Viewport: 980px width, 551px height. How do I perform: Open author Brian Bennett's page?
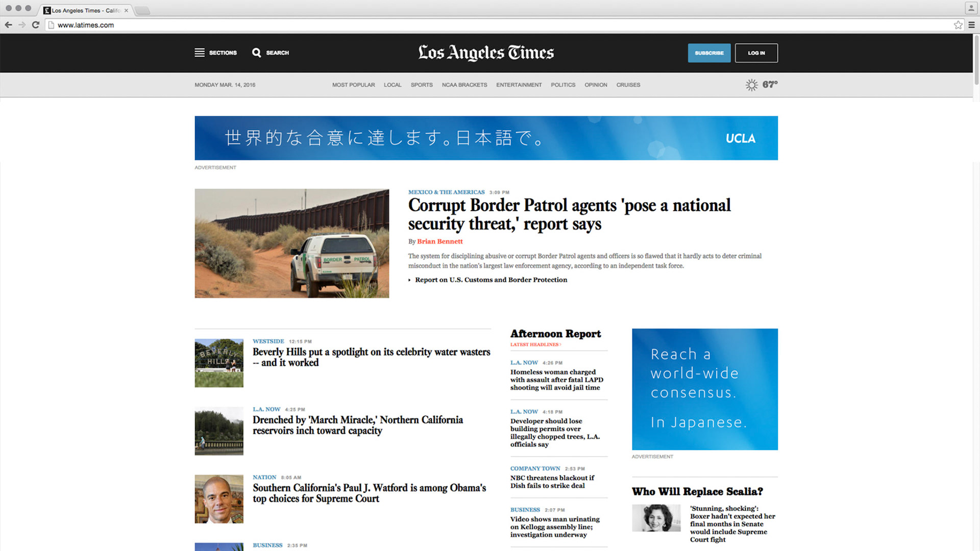click(x=439, y=241)
